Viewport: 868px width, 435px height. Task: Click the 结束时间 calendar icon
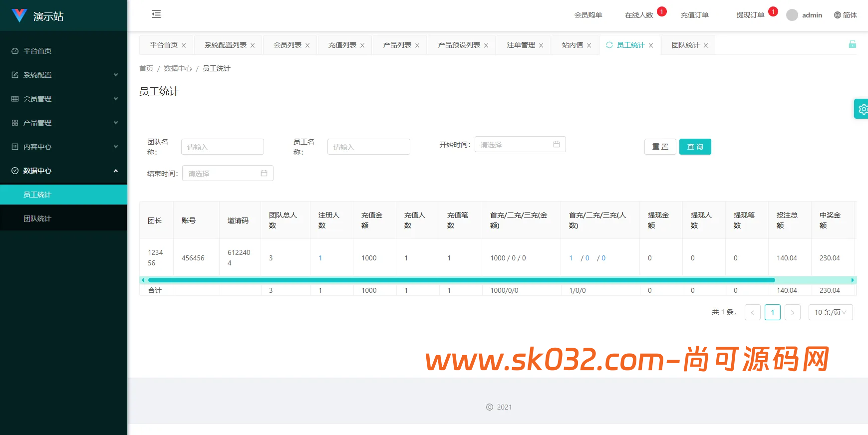264,173
